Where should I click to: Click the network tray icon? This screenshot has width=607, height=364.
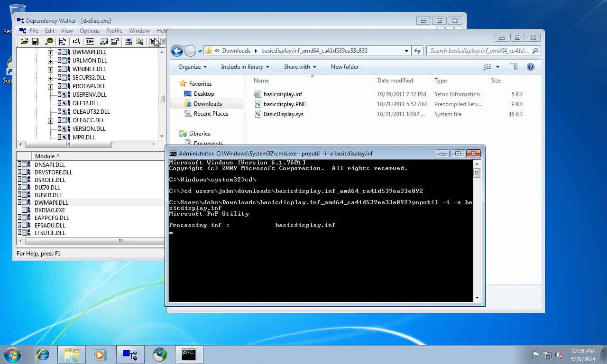tap(548, 355)
